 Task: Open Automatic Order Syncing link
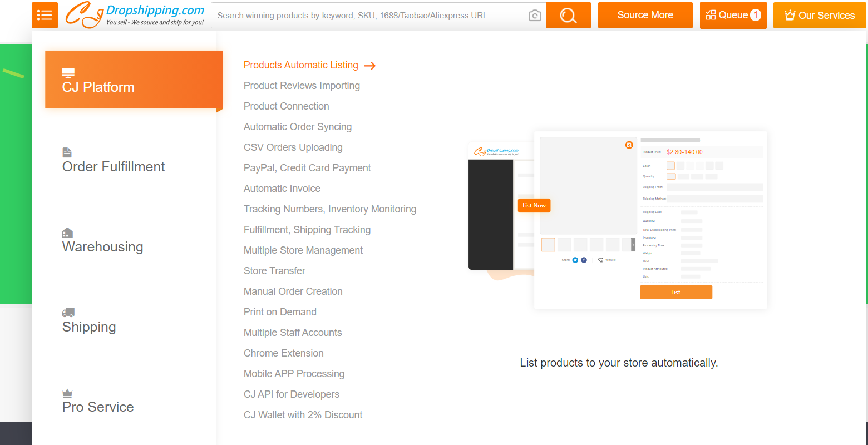pyautogui.click(x=298, y=127)
